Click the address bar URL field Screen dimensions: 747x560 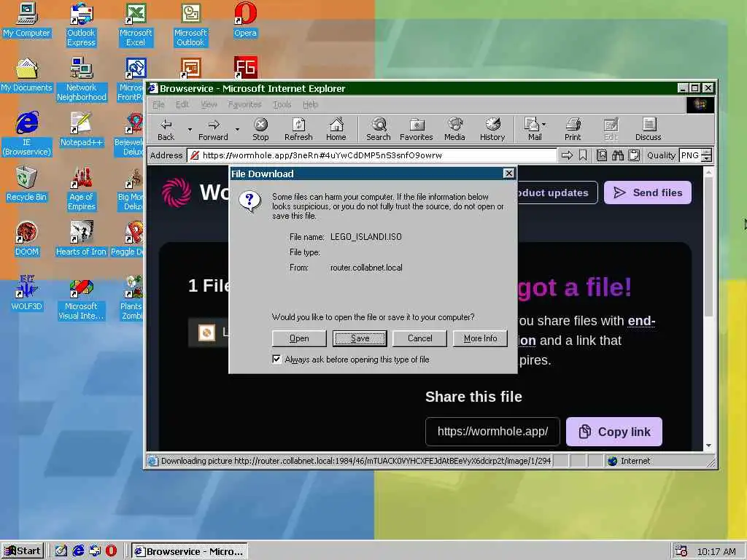point(371,155)
